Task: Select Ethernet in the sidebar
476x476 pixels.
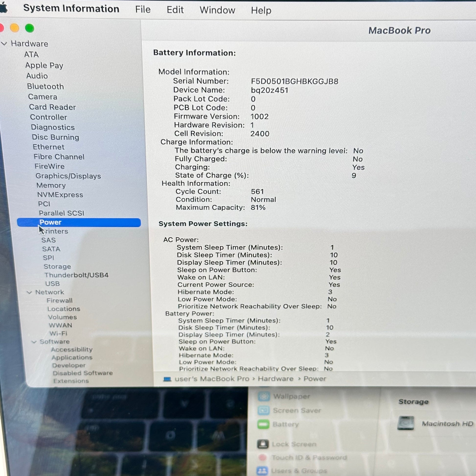Action: (x=48, y=147)
